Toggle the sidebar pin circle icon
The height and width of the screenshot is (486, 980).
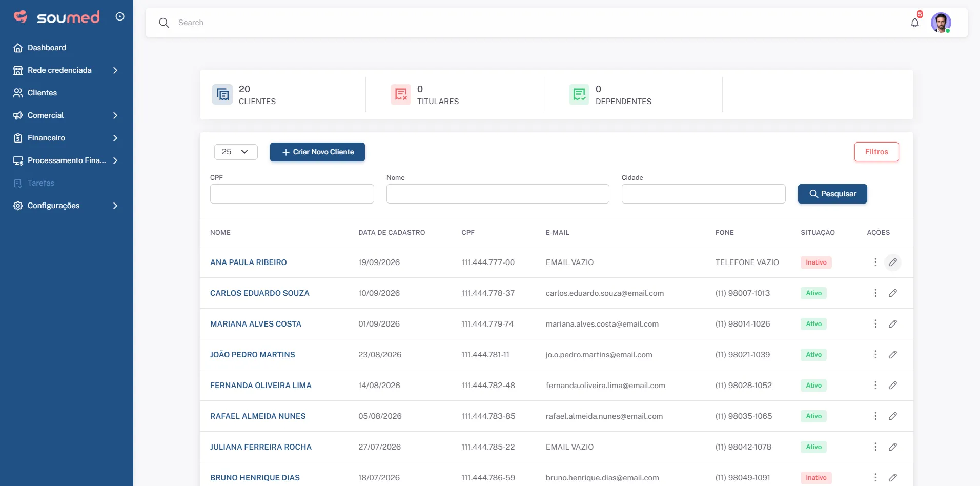click(120, 16)
